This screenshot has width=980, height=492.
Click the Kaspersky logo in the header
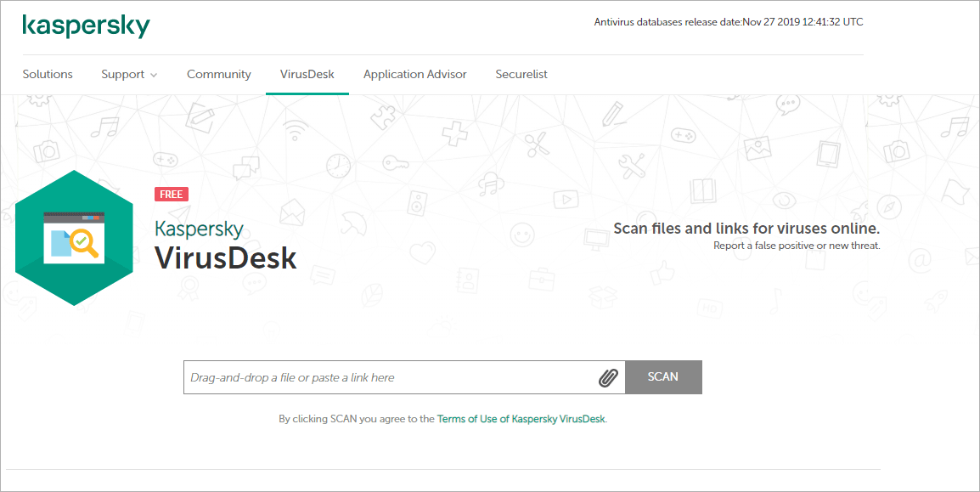[87, 25]
